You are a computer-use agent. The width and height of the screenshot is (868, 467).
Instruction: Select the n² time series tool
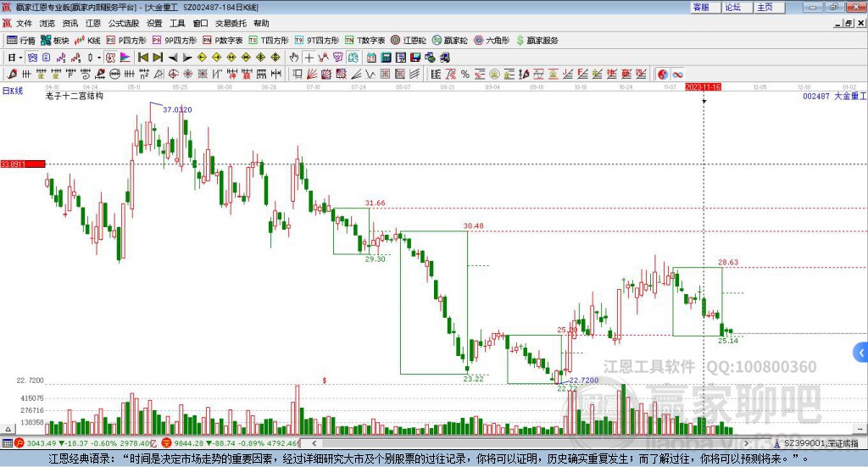coord(144,74)
